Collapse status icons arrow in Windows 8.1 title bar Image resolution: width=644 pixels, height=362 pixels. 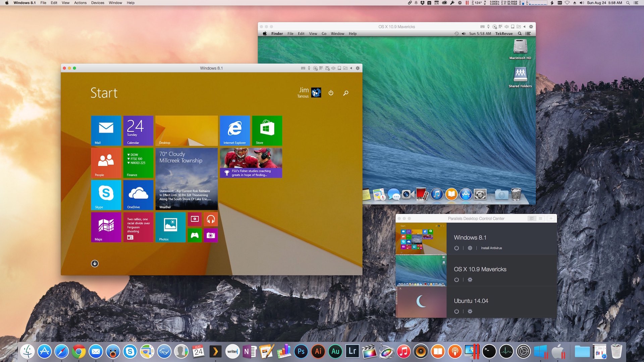point(351,68)
